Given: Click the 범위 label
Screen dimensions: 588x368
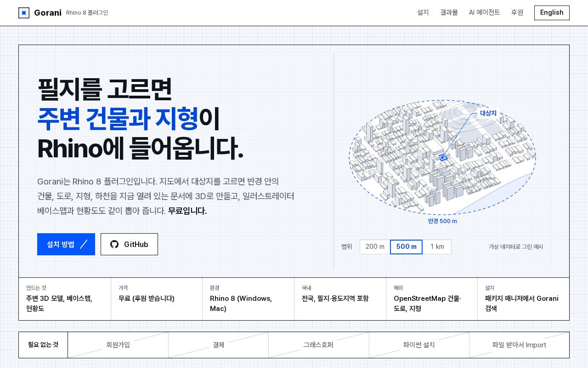Looking at the screenshot, I should (x=347, y=247).
